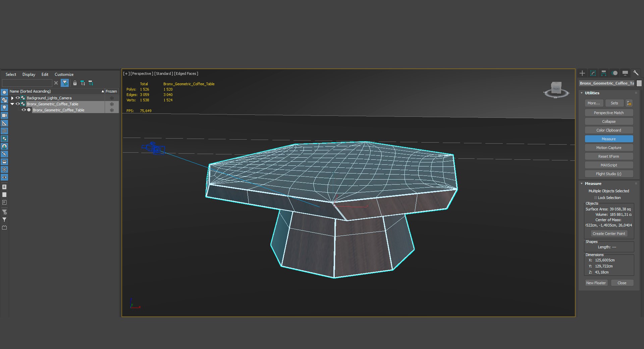
Task: Clear the scene explorer search filter X
Action: pyautogui.click(x=56, y=83)
